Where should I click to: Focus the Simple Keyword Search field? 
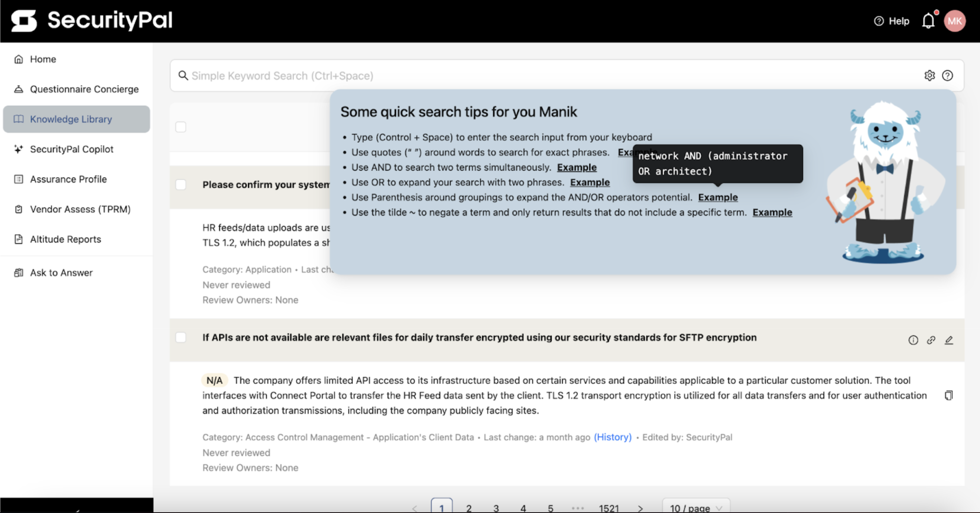(567, 76)
